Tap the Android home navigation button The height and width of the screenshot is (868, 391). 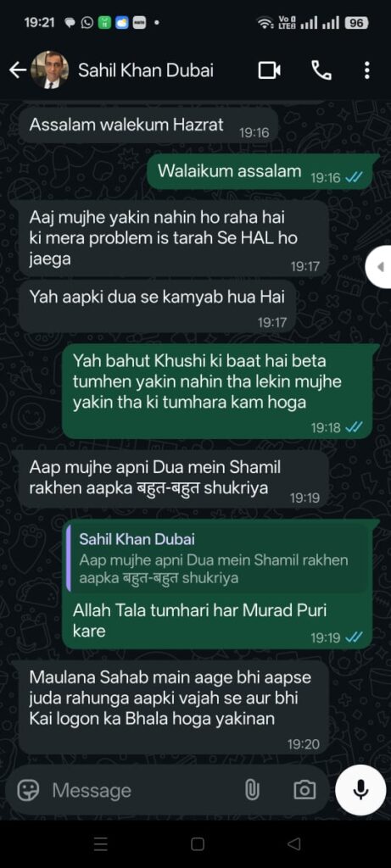(197, 843)
